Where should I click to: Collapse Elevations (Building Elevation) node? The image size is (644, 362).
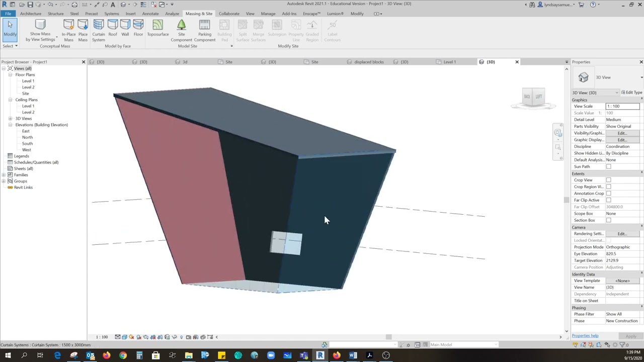click(10, 125)
